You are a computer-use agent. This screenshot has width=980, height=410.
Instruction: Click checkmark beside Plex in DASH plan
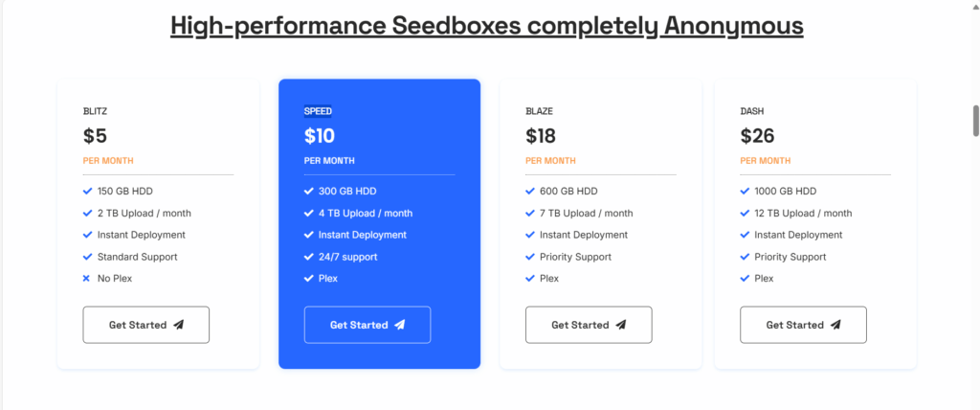point(745,279)
